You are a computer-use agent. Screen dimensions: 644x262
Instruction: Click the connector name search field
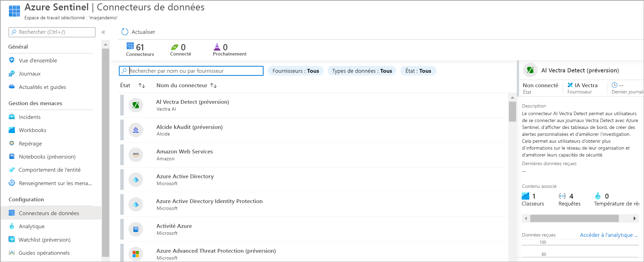click(x=191, y=71)
